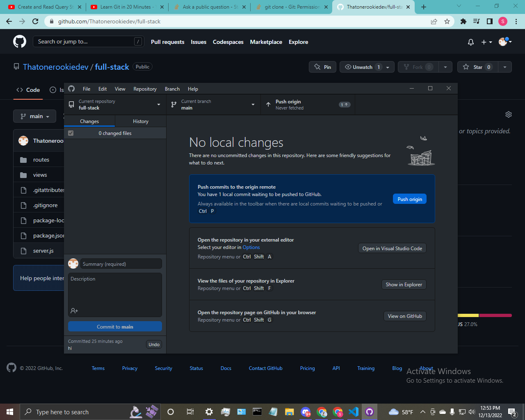This screenshot has height=420, width=525.
Task: Click the GitHub search or jump to field
Action: coord(88,41)
